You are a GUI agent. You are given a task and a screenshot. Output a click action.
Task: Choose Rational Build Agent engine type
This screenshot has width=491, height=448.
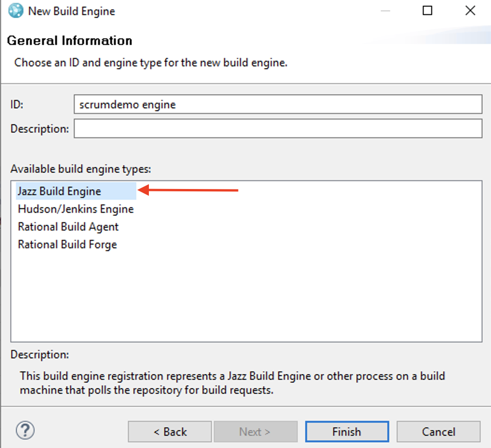coord(68,226)
